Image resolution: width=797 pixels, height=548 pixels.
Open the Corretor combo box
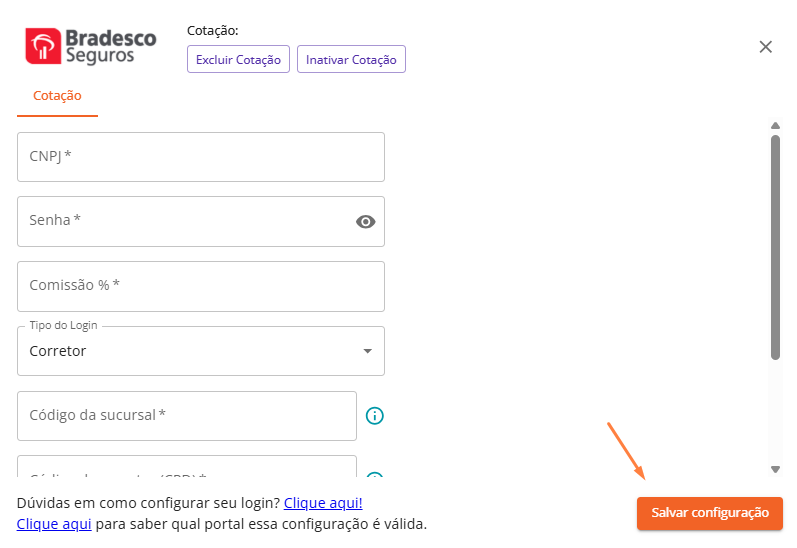(x=201, y=351)
